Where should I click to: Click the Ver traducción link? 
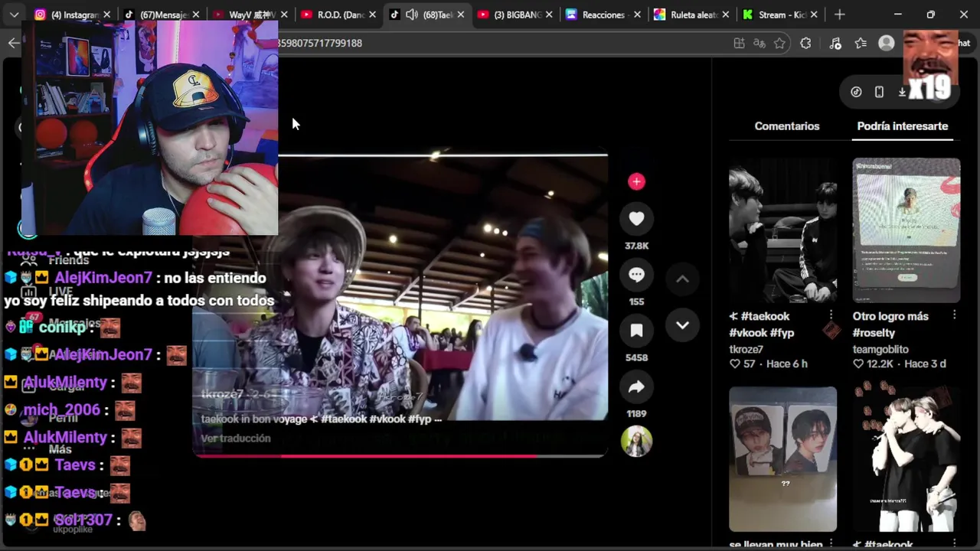[x=236, y=439]
